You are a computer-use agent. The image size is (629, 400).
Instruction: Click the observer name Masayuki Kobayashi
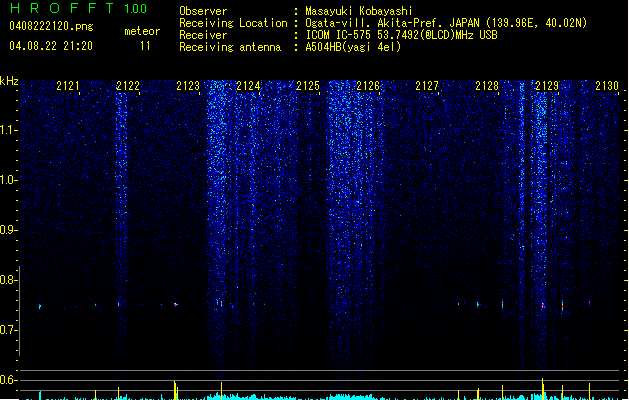pos(359,11)
